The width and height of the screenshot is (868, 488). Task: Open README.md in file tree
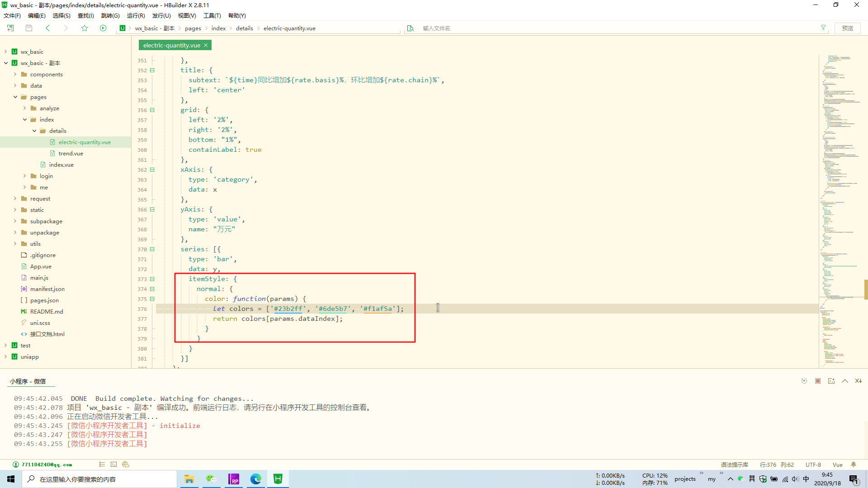pos(47,311)
